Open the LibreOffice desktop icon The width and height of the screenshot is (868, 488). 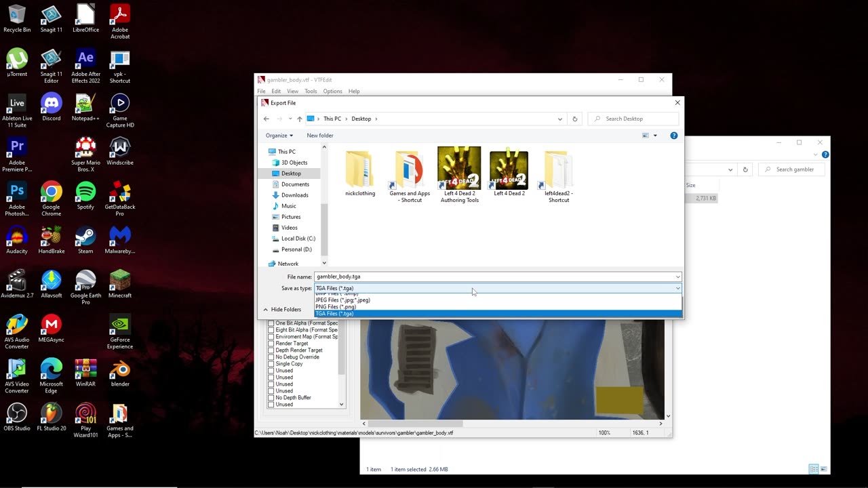click(85, 18)
